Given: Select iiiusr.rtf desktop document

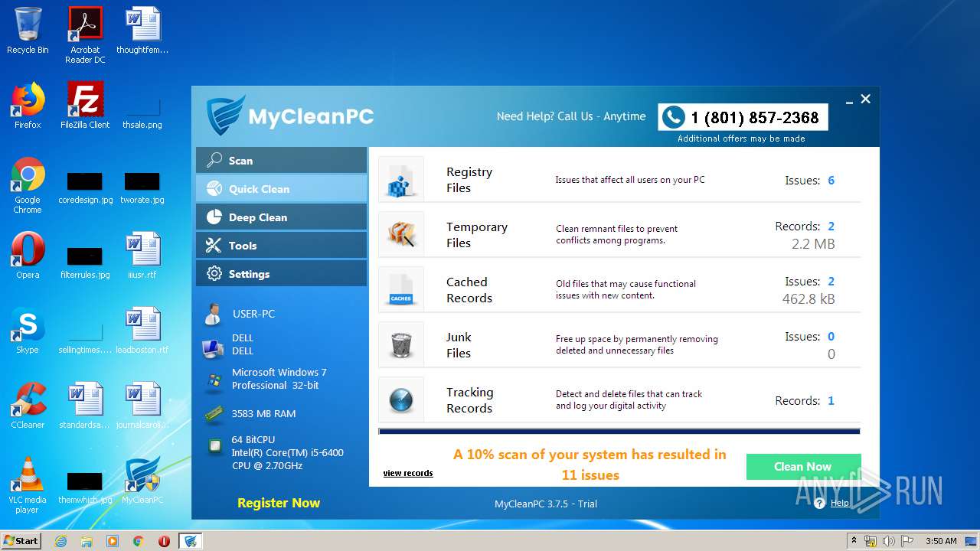Looking at the screenshot, I should pos(142,256).
